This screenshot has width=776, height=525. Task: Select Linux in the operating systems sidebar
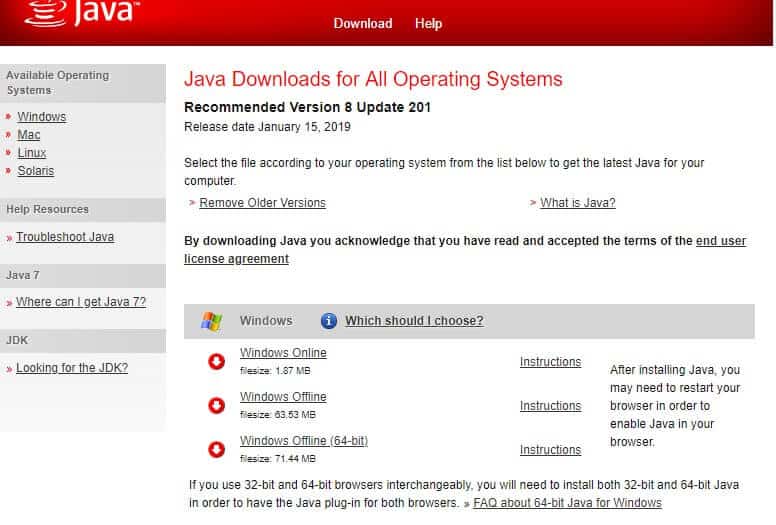tap(32, 153)
